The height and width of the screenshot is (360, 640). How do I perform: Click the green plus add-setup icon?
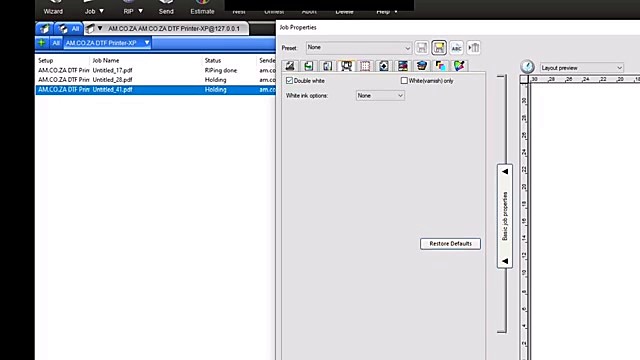pos(42,42)
